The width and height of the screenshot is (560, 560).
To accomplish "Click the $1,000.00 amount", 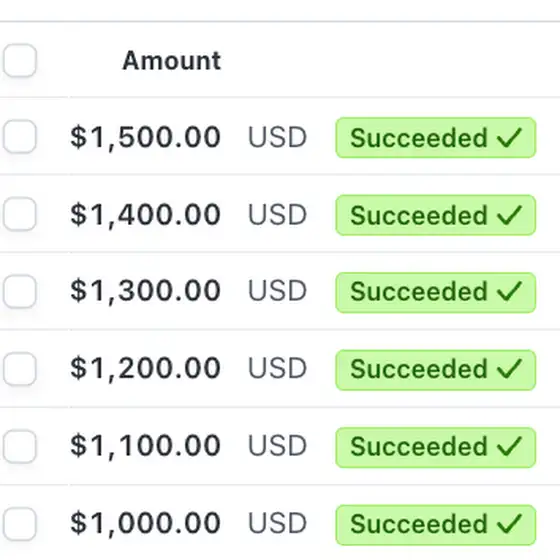I will pyautogui.click(x=145, y=523).
